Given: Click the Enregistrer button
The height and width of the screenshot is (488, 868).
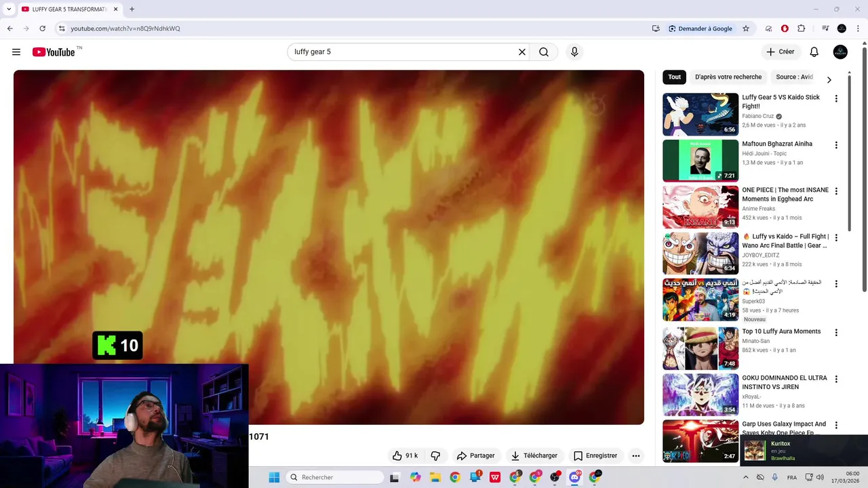Looking at the screenshot, I should 595,455.
